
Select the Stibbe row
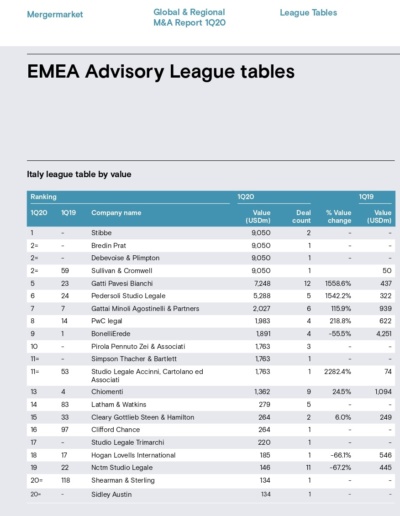coord(211,233)
